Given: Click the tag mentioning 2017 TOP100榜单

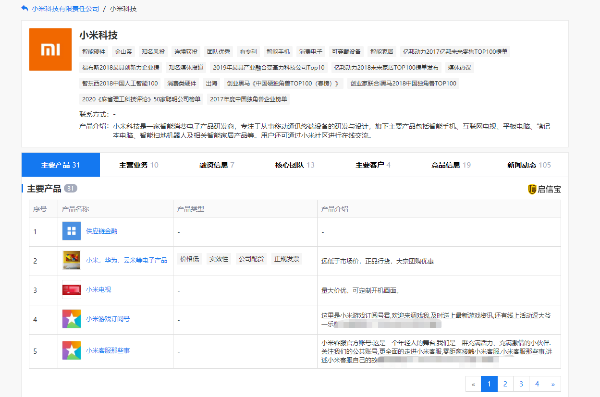Looking at the screenshot, I should (455, 51).
